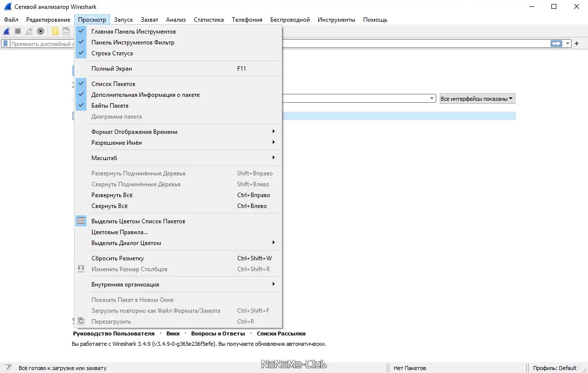
Task: Open Цветовые Правила... dialog
Action: coord(178,232)
